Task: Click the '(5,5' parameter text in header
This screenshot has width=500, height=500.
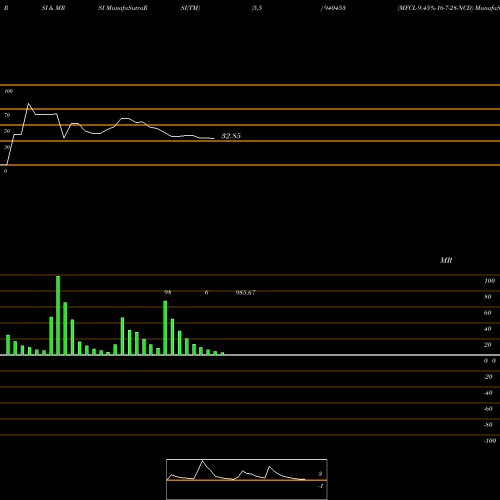Action: 257,8
